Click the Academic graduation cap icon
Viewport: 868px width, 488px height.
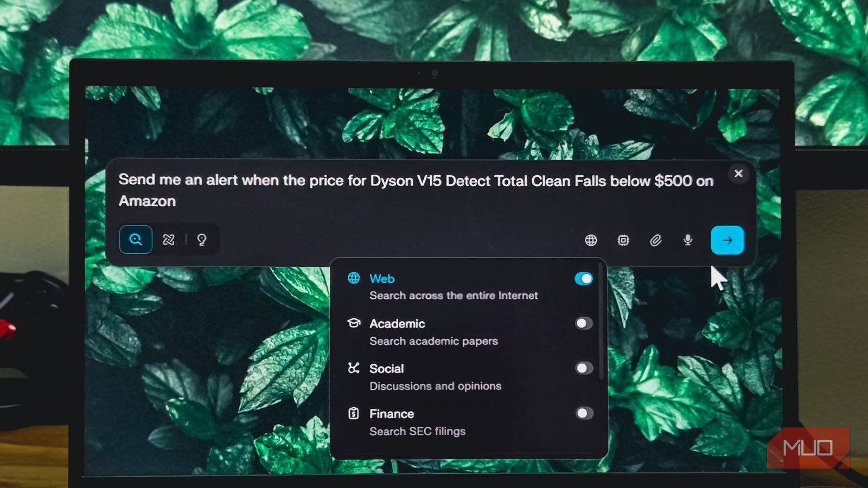pos(354,323)
